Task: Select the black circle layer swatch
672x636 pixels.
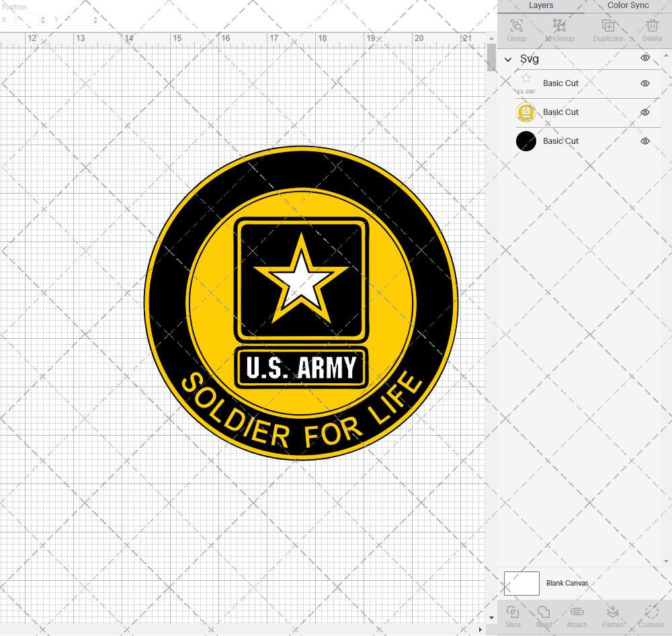Action: pyautogui.click(x=526, y=141)
